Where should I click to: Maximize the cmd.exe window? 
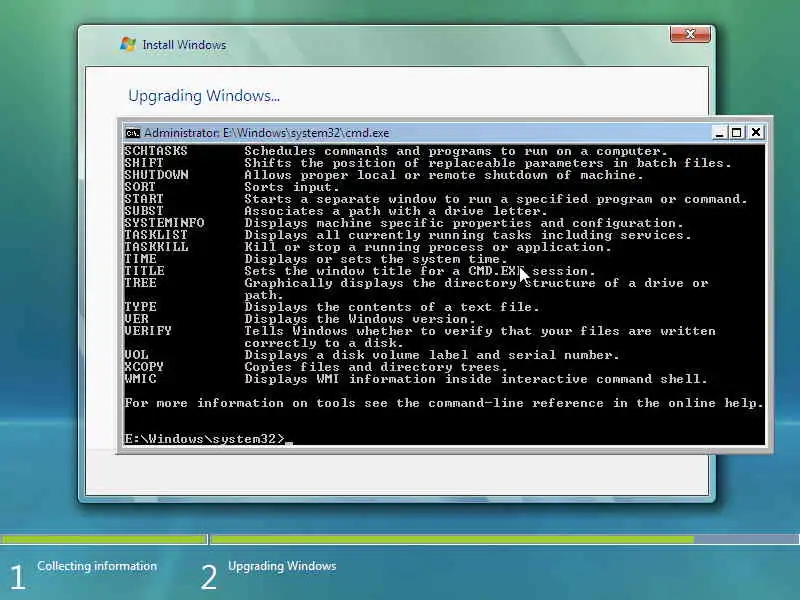[x=737, y=133]
